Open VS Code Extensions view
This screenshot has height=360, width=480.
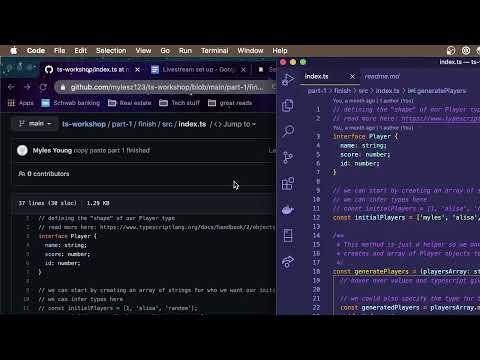pyautogui.click(x=288, y=183)
